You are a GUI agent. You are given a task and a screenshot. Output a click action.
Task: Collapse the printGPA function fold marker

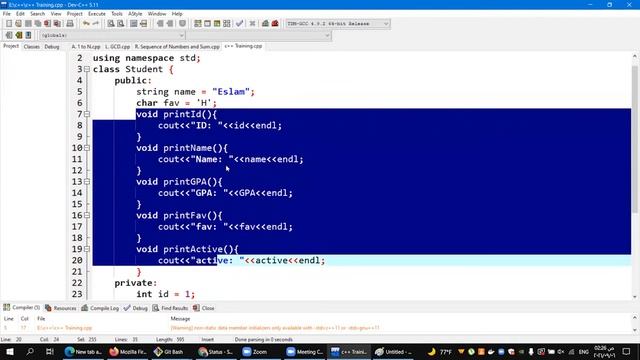pos(87,182)
